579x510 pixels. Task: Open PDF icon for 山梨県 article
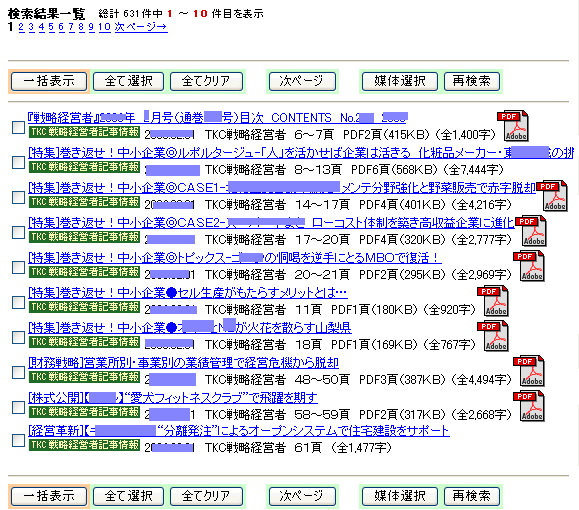click(493, 336)
